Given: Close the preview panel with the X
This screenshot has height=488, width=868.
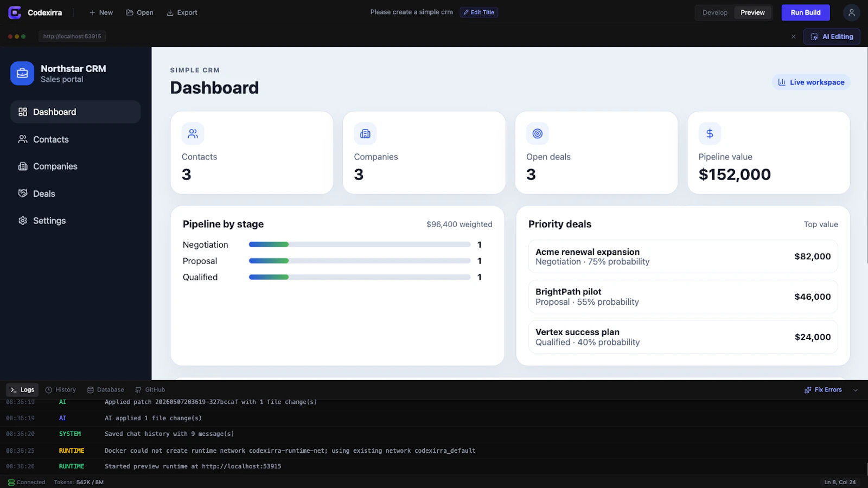Looking at the screenshot, I should click(x=793, y=36).
